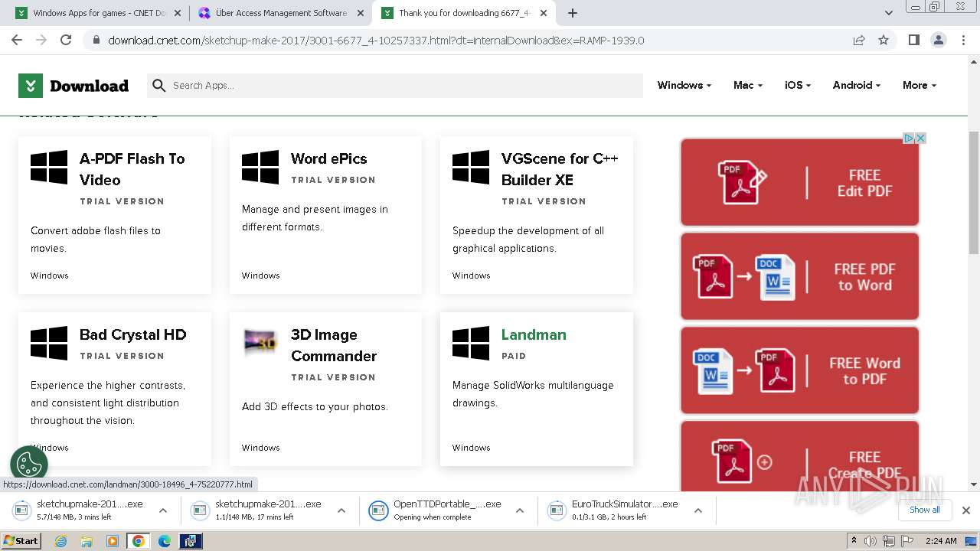Click Show all downloads button
The image size is (980, 551).
point(924,510)
